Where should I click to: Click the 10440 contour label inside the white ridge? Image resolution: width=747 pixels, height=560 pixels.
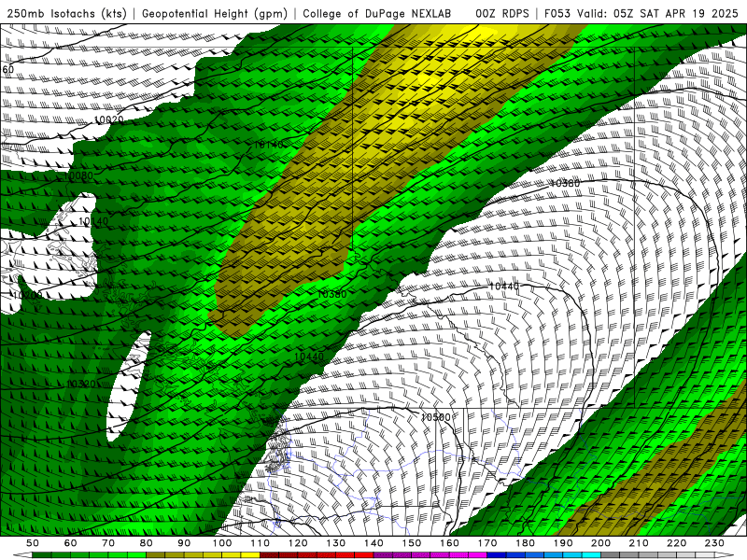tap(504, 287)
